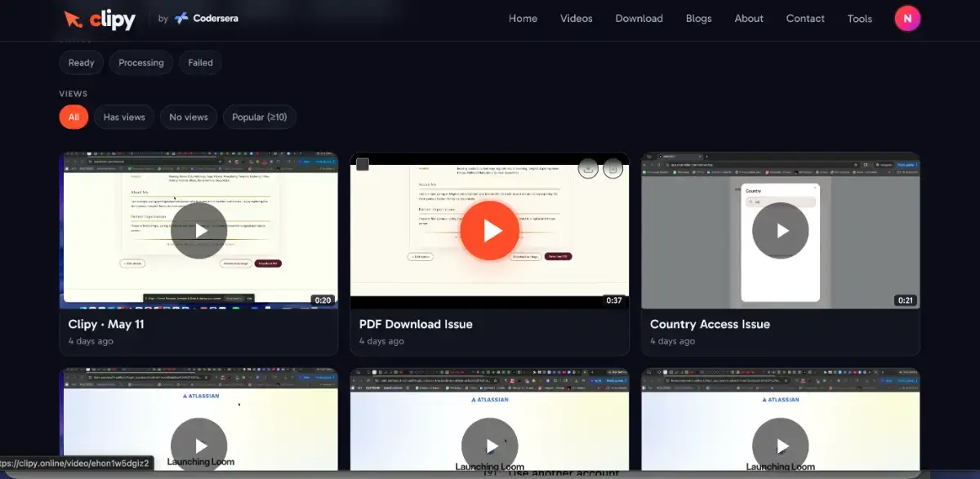Screen dimensions: 980x479
Task: Select the No views filter
Action: click(x=189, y=118)
